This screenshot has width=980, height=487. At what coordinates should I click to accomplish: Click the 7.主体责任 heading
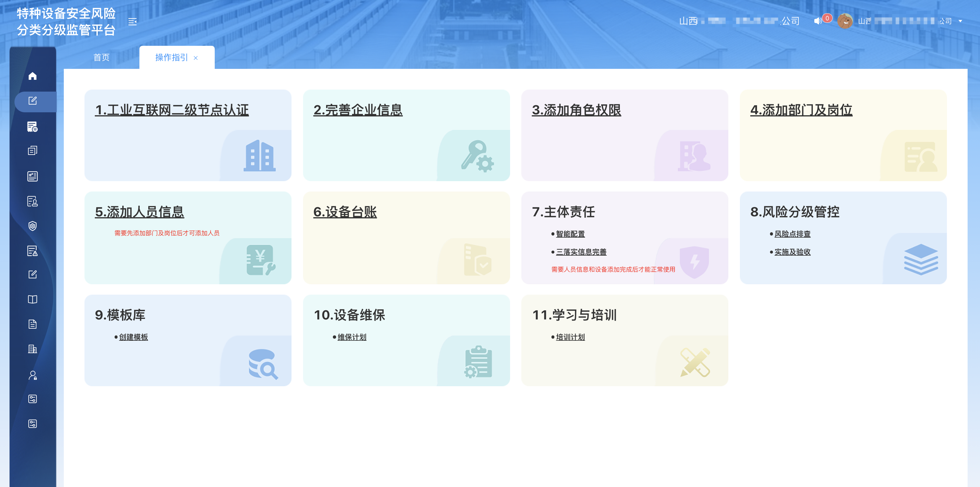click(564, 212)
